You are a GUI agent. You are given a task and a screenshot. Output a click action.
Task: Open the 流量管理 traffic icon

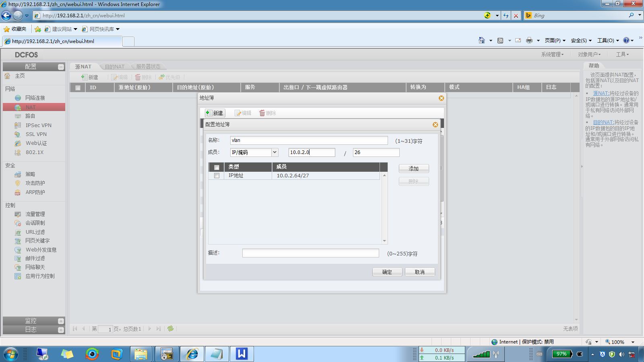click(18, 214)
